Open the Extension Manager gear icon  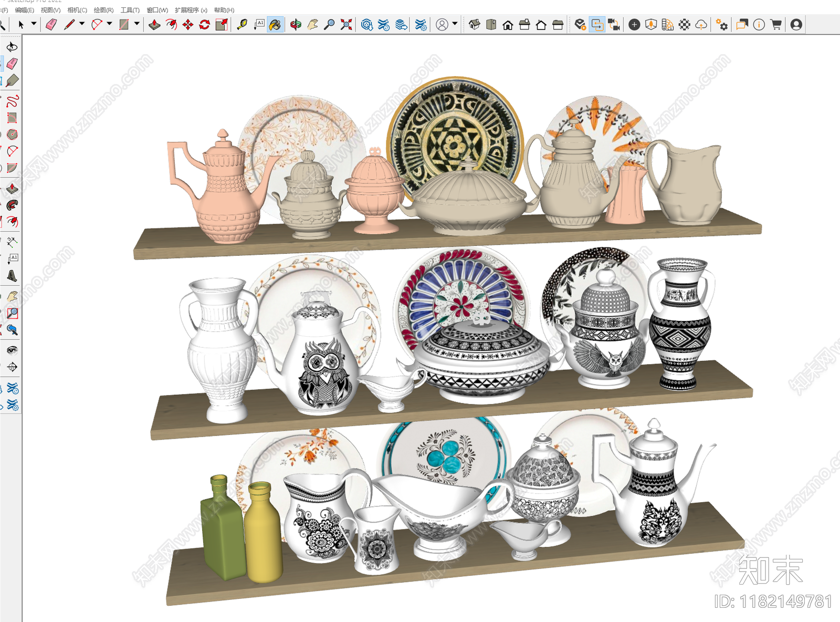pyautogui.click(x=421, y=25)
